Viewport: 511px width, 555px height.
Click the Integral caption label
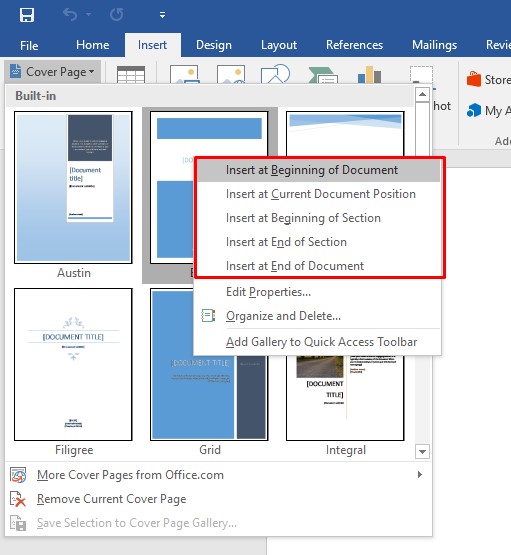point(346,450)
